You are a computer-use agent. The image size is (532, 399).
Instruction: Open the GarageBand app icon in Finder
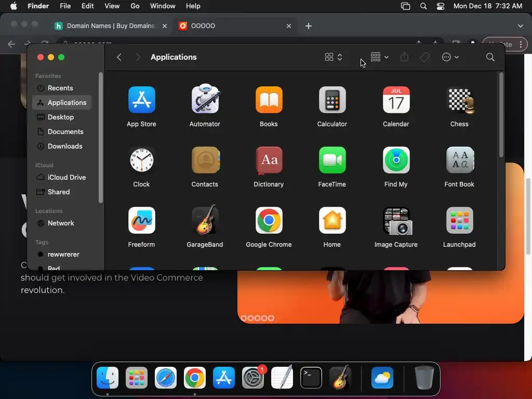click(205, 220)
